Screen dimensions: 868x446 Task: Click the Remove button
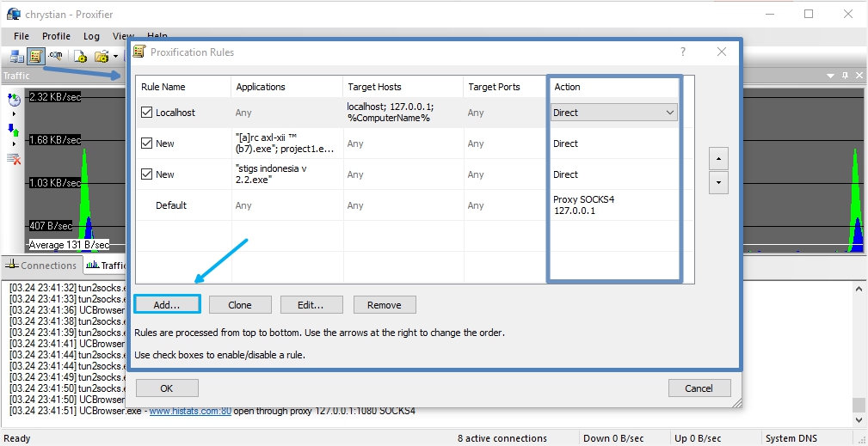385,304
